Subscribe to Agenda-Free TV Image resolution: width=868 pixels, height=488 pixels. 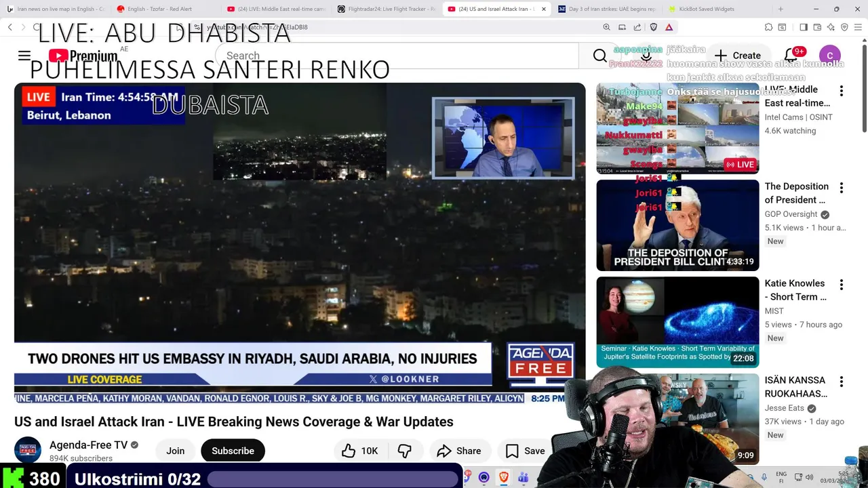click(233, 451)
